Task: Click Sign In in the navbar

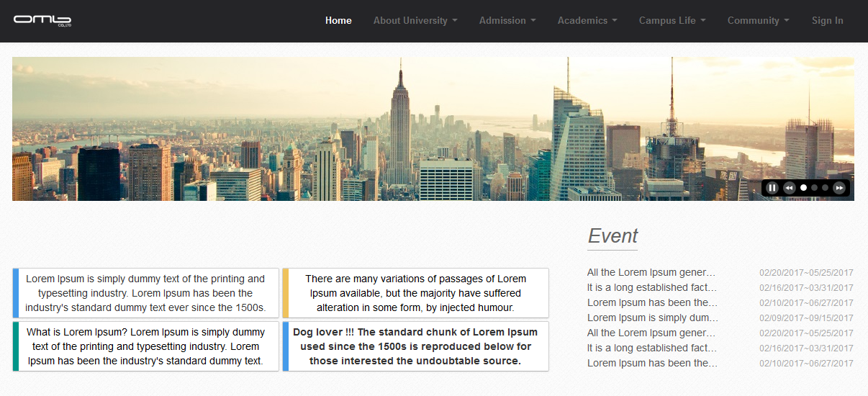Action: (x=827, y=20)
